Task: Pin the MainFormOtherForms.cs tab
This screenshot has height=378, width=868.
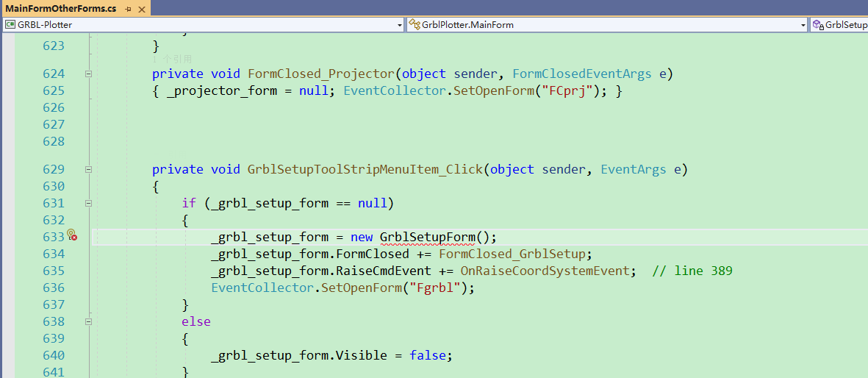Action: tap(128, 9)
